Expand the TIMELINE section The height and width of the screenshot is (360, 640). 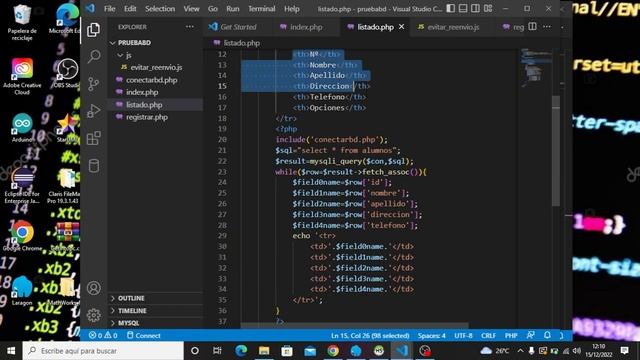[155, 311]
